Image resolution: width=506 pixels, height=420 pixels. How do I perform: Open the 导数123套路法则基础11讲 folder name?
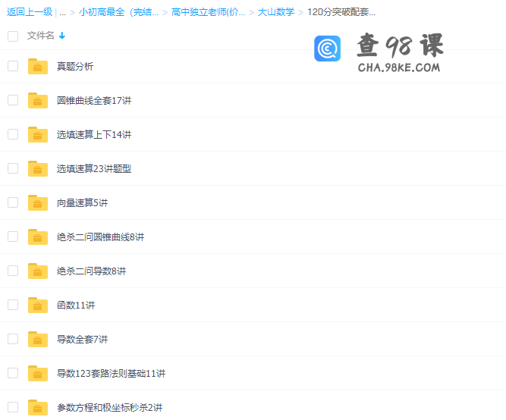point(111,374)
